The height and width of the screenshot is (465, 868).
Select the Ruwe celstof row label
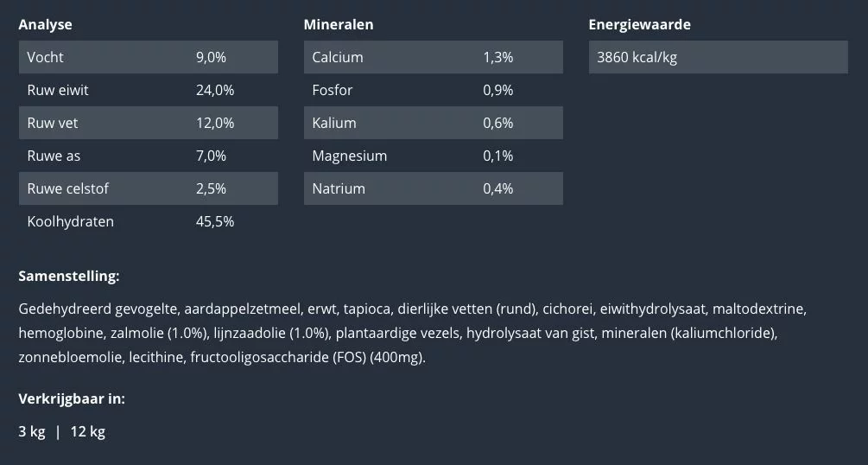coord(68,188)
